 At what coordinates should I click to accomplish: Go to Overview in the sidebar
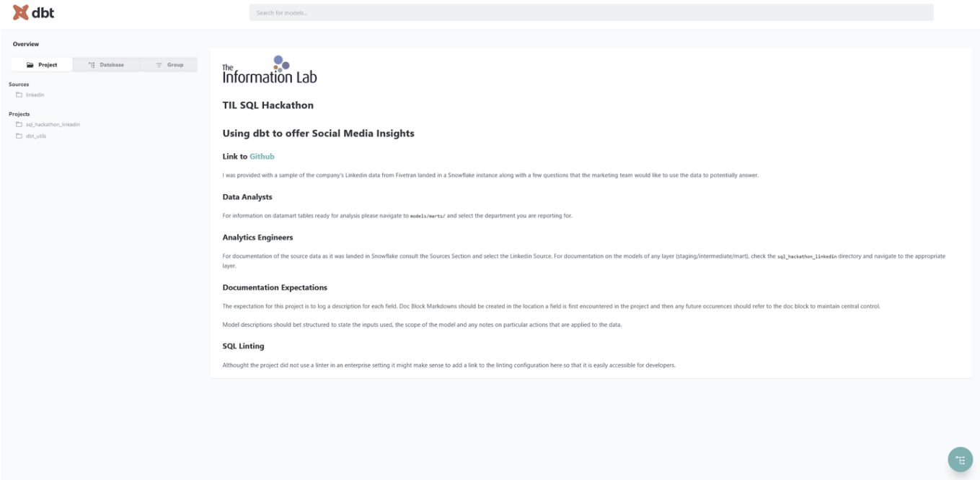26,44
